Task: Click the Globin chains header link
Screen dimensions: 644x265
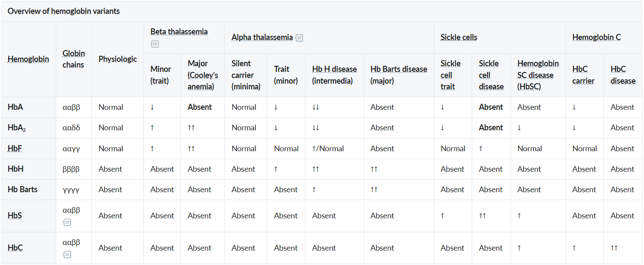Action: coord(74,59)
